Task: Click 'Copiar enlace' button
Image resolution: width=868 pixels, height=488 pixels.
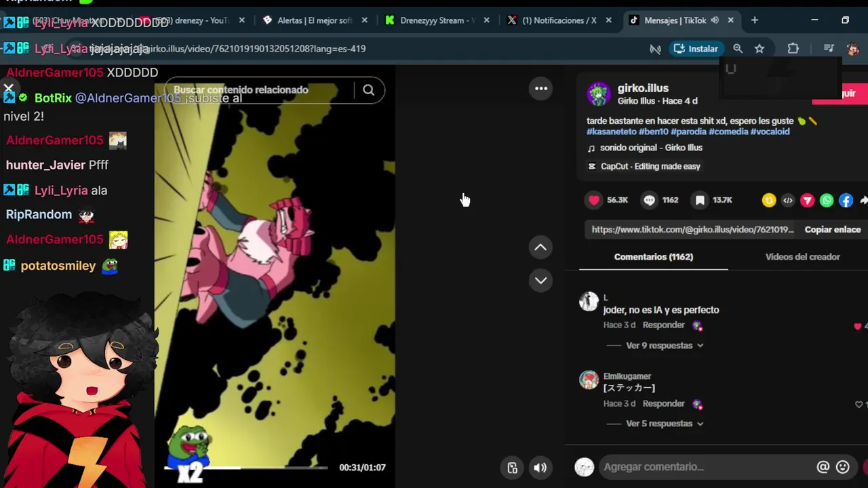Action: 833,230
